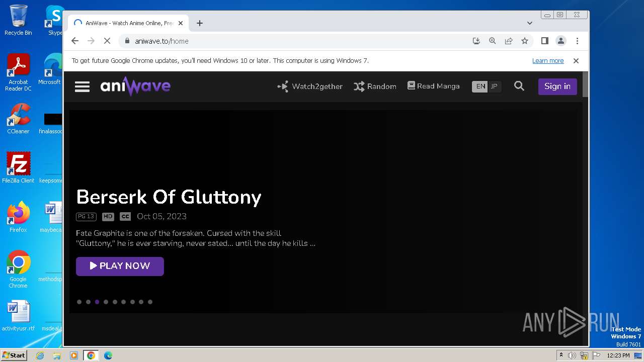Open the aniwave search icon
Image resolution: width=644 pixels, height=362 pixels.
click(x=519, y=86)
